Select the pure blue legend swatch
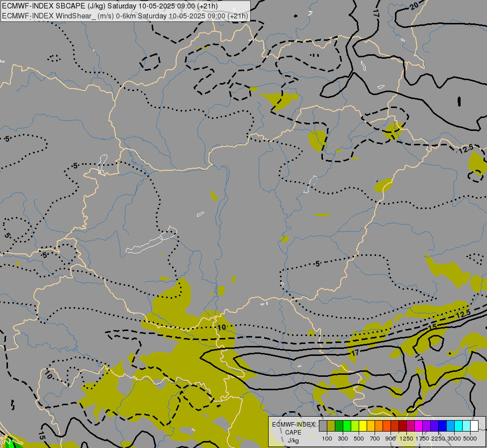 click(443, 426)
